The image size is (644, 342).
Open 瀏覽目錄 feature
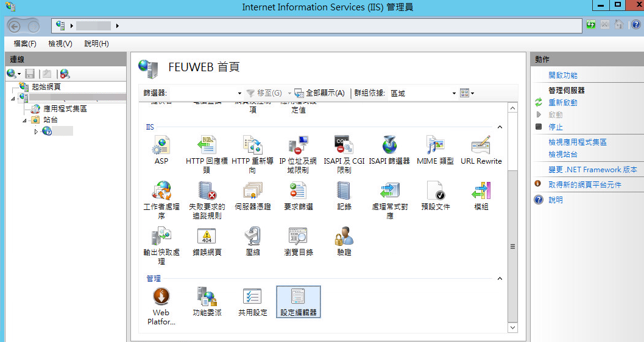click(x=298, y=241)
